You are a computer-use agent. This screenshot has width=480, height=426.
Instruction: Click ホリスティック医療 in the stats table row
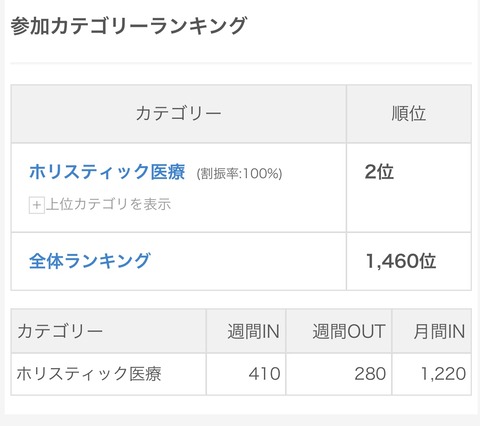point(89,374)
